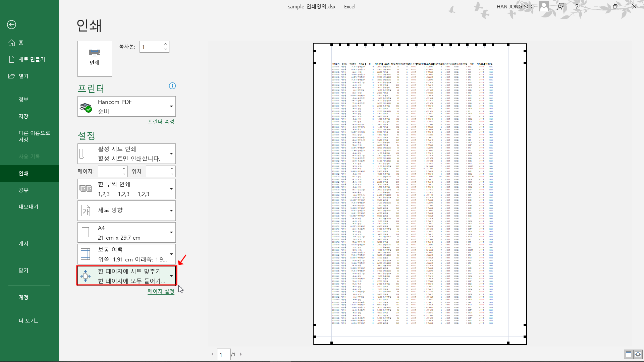Click the account feedback person icon
644x362 pixels.
tap(561, 6)
